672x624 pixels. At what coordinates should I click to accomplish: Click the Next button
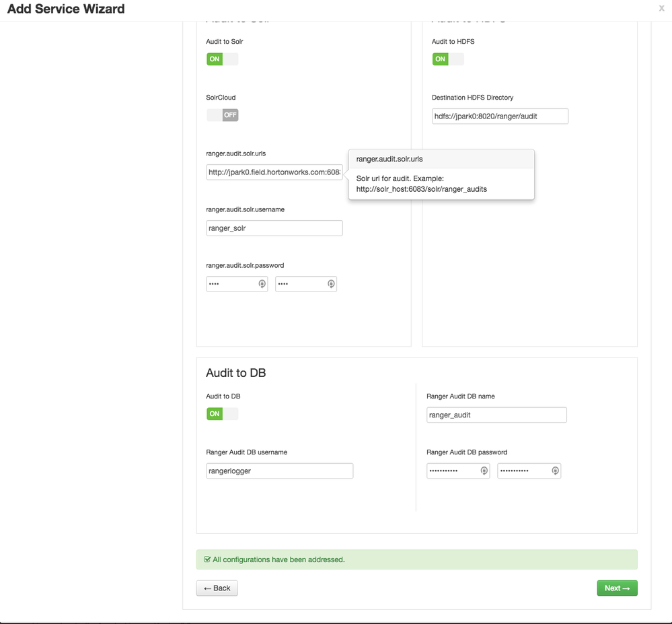617,588
